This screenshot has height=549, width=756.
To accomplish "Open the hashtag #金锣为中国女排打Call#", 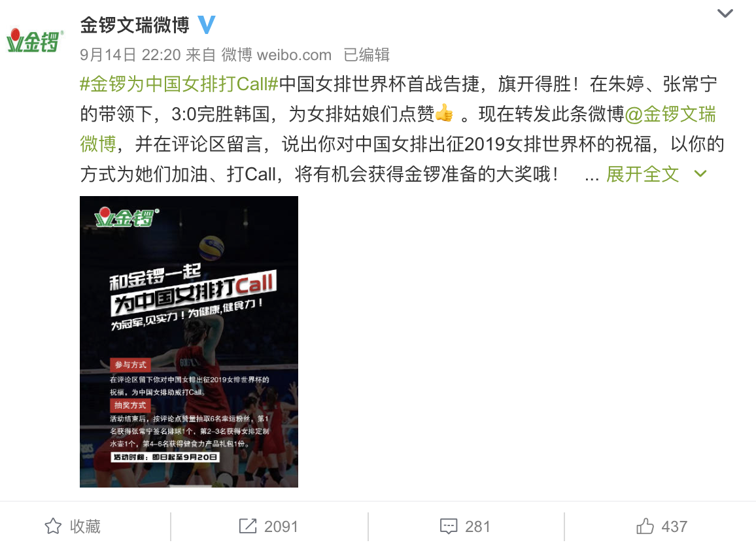I will [x=179, y=84].
